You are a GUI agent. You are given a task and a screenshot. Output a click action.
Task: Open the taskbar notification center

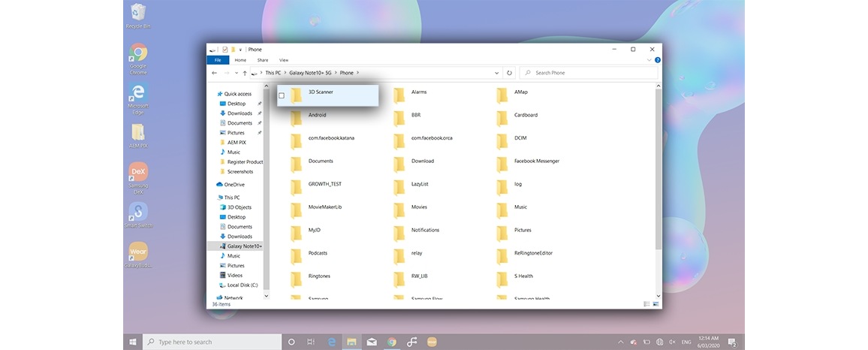[732, 342]
